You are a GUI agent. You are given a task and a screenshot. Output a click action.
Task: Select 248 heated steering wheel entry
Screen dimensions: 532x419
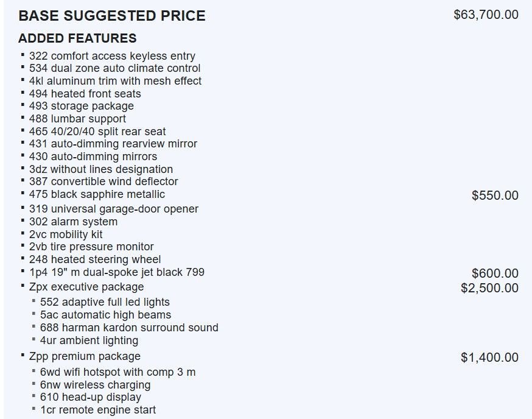tap(95, 259)
